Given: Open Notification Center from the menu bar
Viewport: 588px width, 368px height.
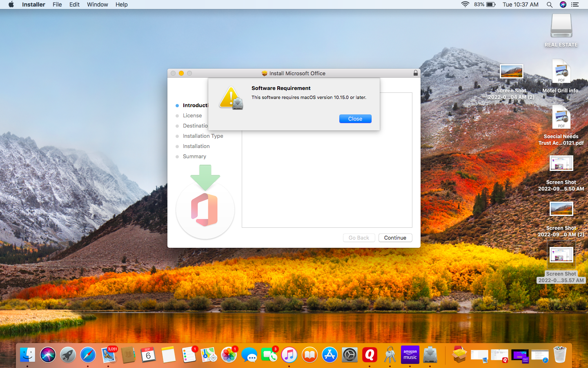Looking at the screenshot, I should [x=575, y=4].
